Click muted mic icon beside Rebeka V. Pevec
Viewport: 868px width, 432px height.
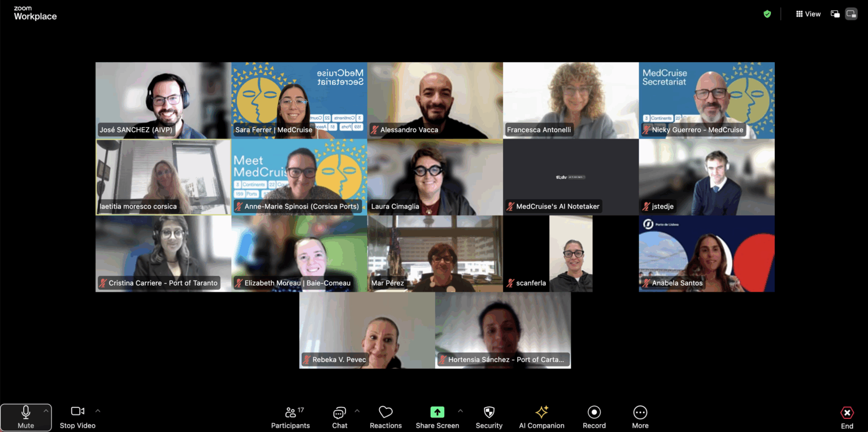coord(306,360)
